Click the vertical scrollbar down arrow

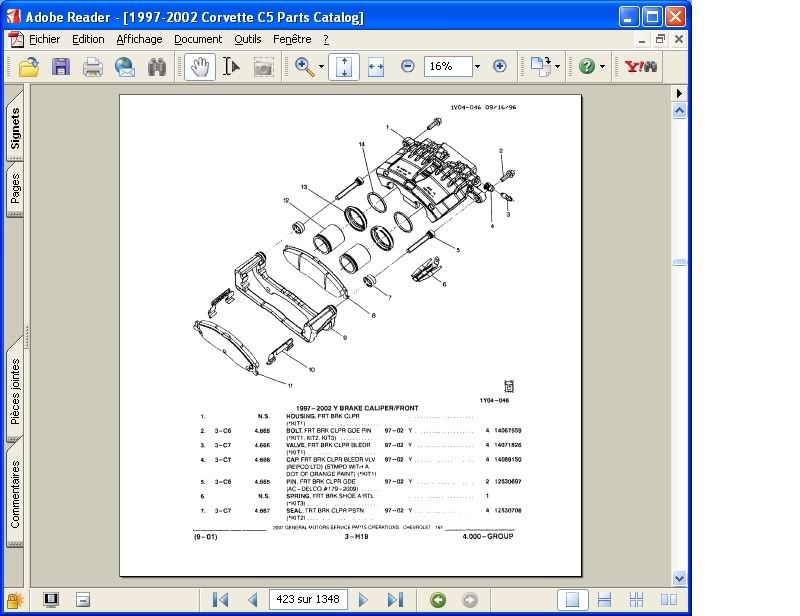(679, 578)
